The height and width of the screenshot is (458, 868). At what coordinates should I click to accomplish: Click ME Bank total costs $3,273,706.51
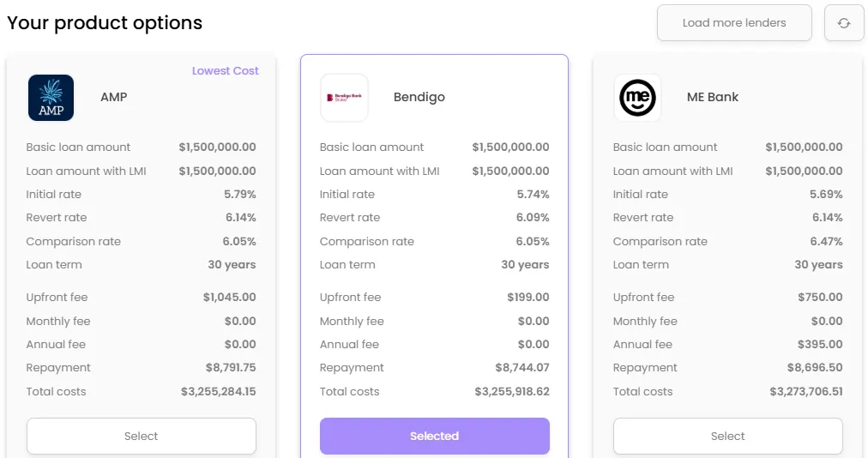(x=806, y=392)
